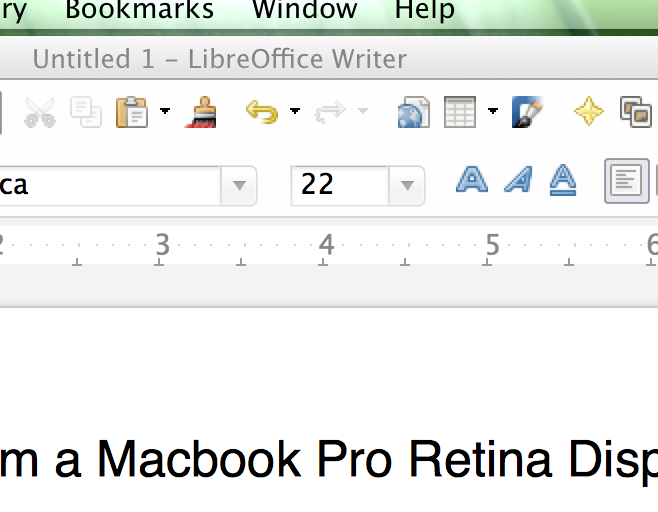
Task: Expand the font name dropdown
Action: [x=239, y=185]
